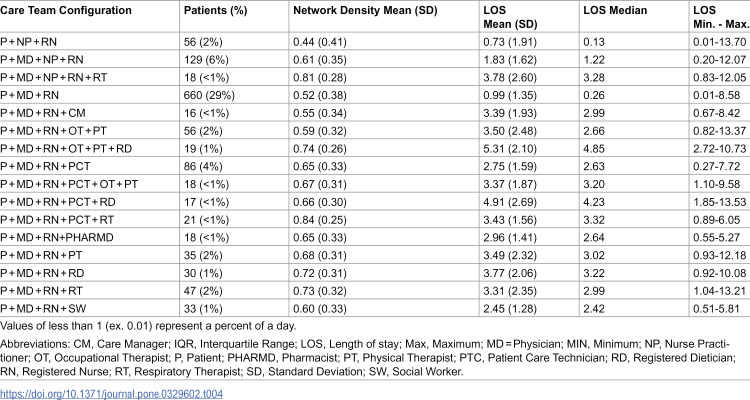
Task: Select the Patients (%) column header
Action: click(x=215, y=11)
